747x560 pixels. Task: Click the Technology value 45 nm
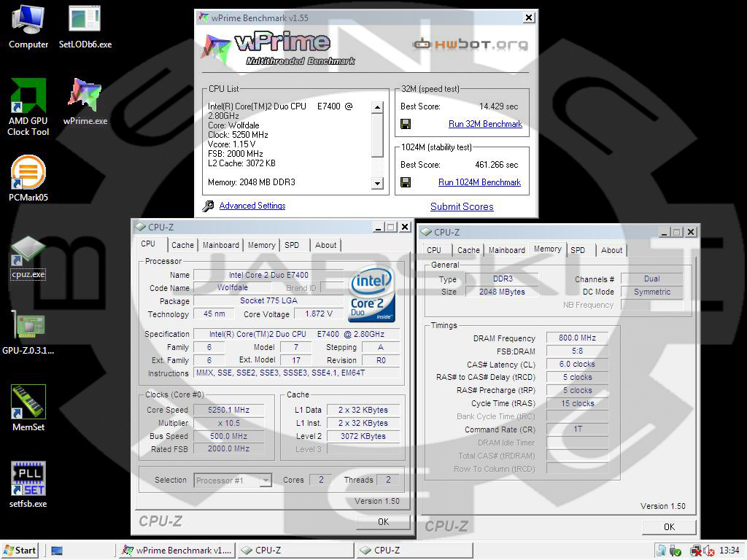pyautogui.click(x=214, y=314)
